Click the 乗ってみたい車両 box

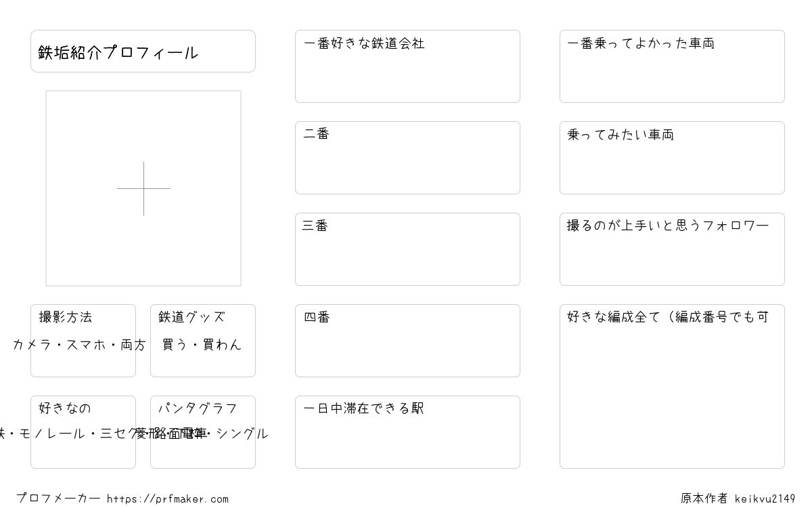point(672,158)
